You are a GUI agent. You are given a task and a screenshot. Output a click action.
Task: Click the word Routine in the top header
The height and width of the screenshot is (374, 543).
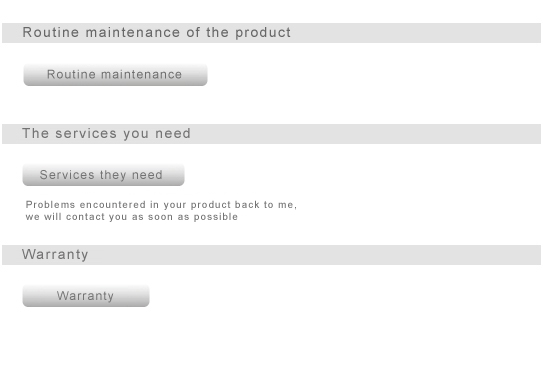51,33
